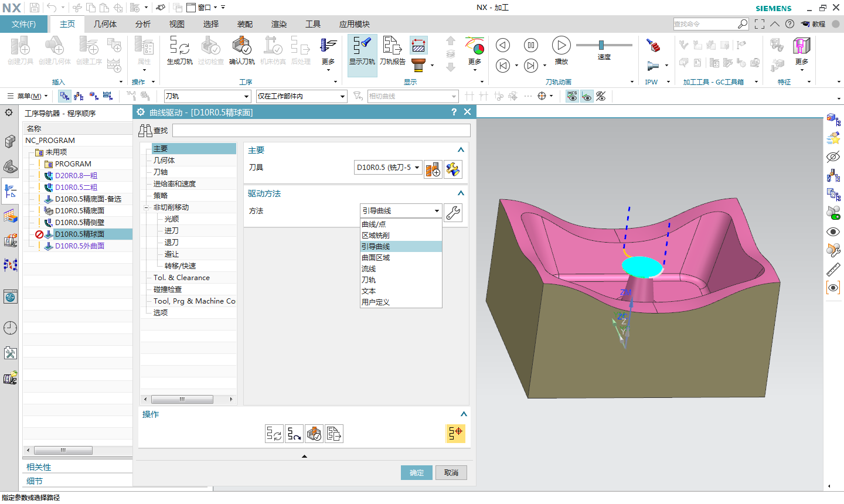This screenshot has height=504, width=844.
Task: Open the 教程 tutorial link
Action: [x=813, y=24]
